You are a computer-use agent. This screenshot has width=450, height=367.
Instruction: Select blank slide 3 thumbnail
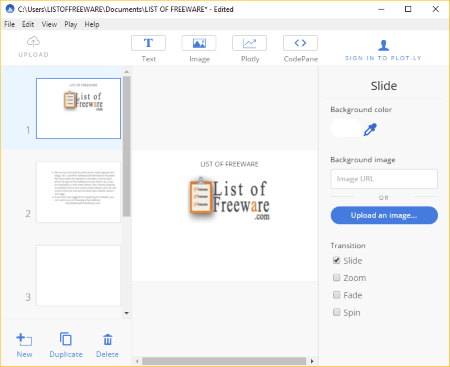[78, 276]
